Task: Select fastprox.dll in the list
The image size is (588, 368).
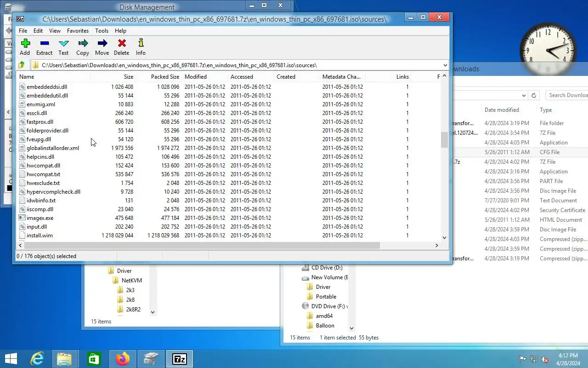Action: pyautogui.click(x=40, y=122)
